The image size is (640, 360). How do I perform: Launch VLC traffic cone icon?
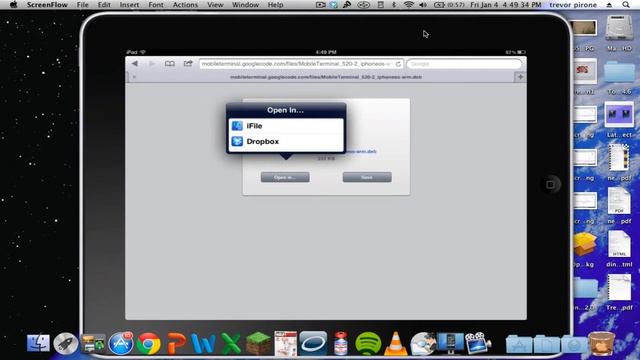point(396,343)
